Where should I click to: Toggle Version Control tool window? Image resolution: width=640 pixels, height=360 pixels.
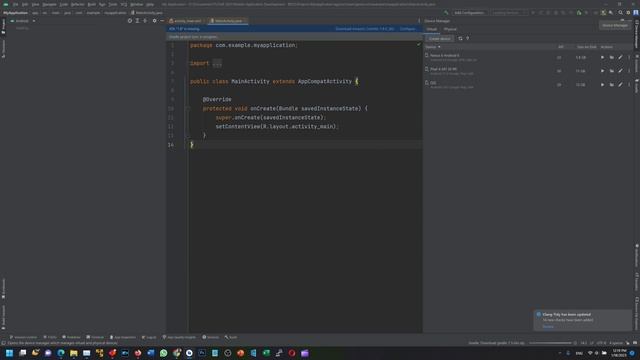tap(23, 337)
